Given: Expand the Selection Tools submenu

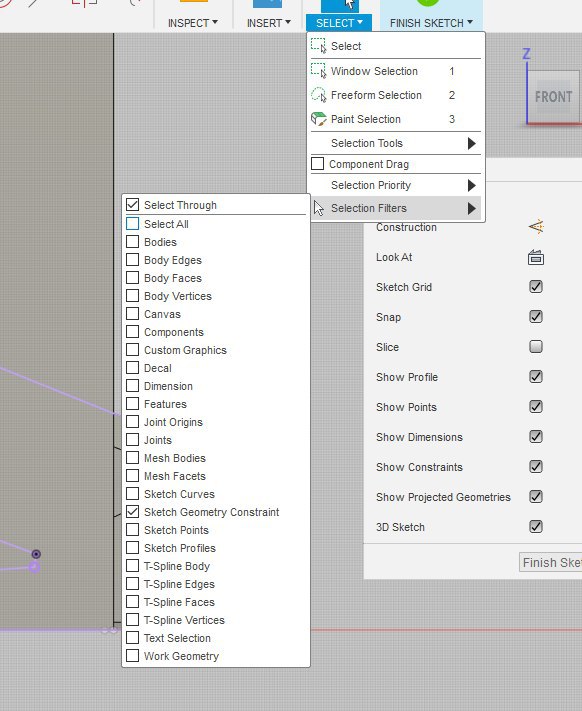Looking at the screenshot, I should click(395, 143).
